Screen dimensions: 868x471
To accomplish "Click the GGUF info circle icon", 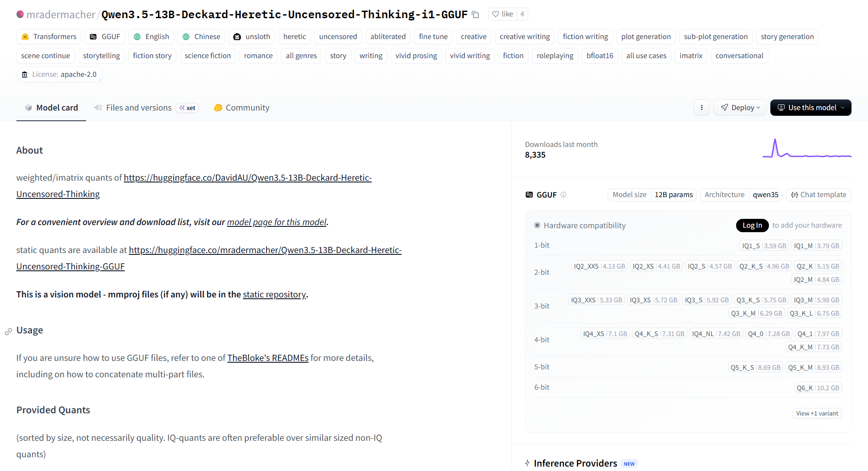I will click(563, 194).
